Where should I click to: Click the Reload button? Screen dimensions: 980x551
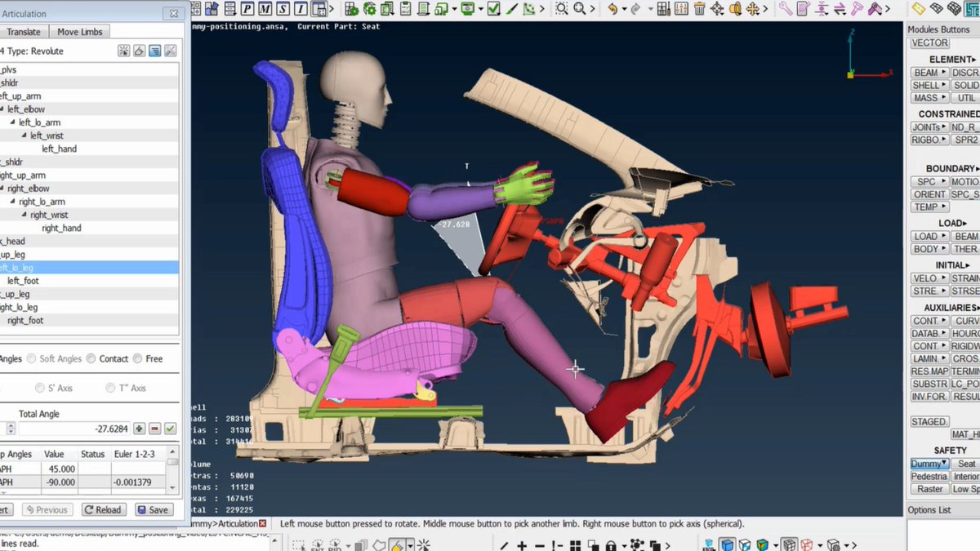click(x=103, y=509)
